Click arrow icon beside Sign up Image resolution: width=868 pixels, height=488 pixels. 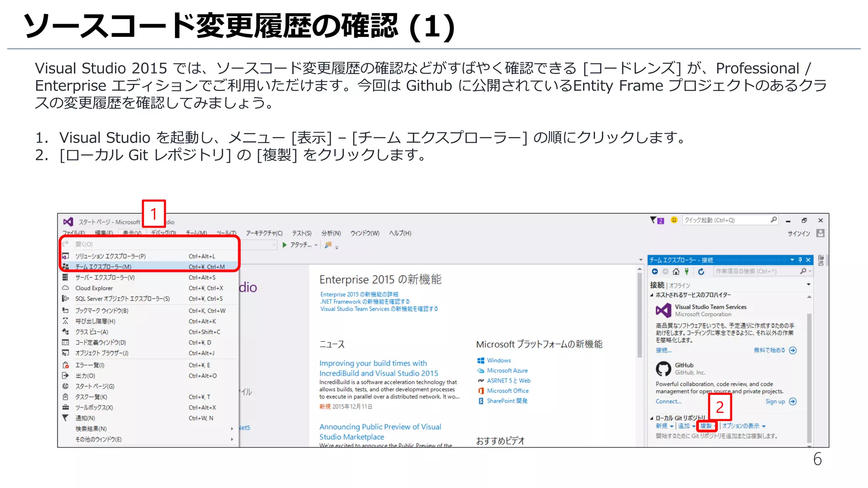pos(793,402)
